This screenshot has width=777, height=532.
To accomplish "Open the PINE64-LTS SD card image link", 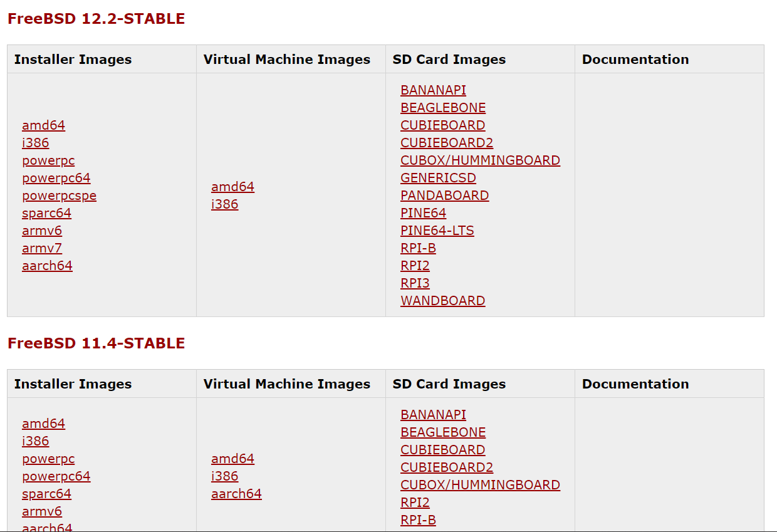I will click(437, 231).
